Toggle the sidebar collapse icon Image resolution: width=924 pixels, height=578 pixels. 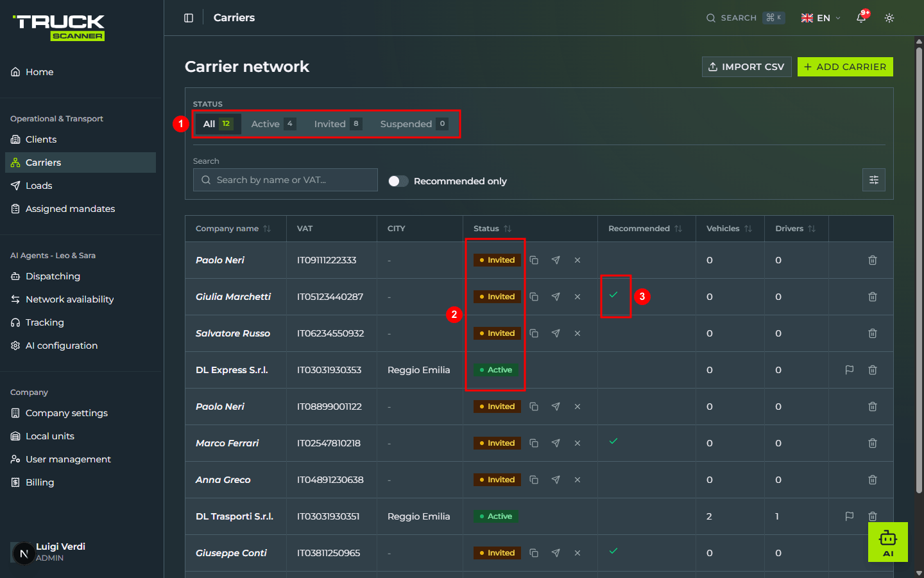189,18
